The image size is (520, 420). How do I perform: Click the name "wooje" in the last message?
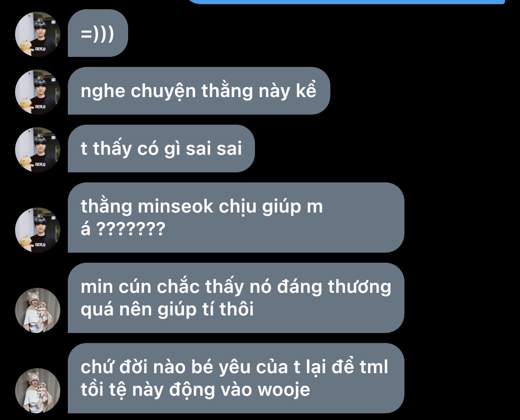pos(284,390)
